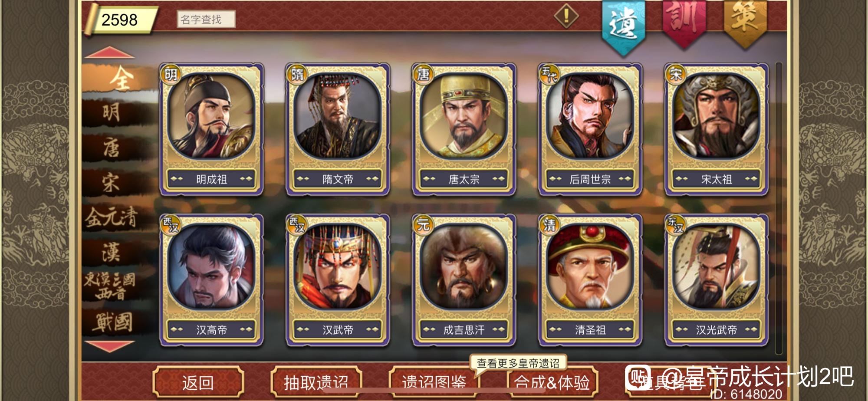The image size is (868, 401).
Task: Choose the 明成祖 portrait card
Action: pos(211,129)
